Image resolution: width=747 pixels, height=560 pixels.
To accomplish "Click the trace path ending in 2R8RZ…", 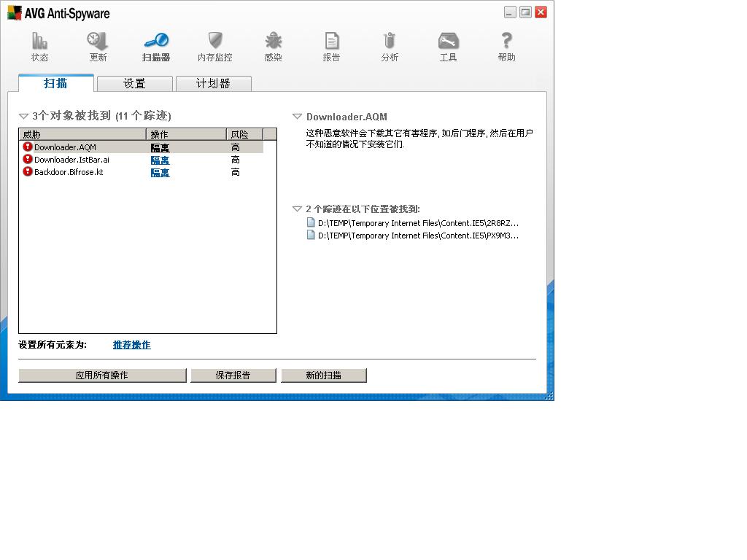I will [418, 223].
